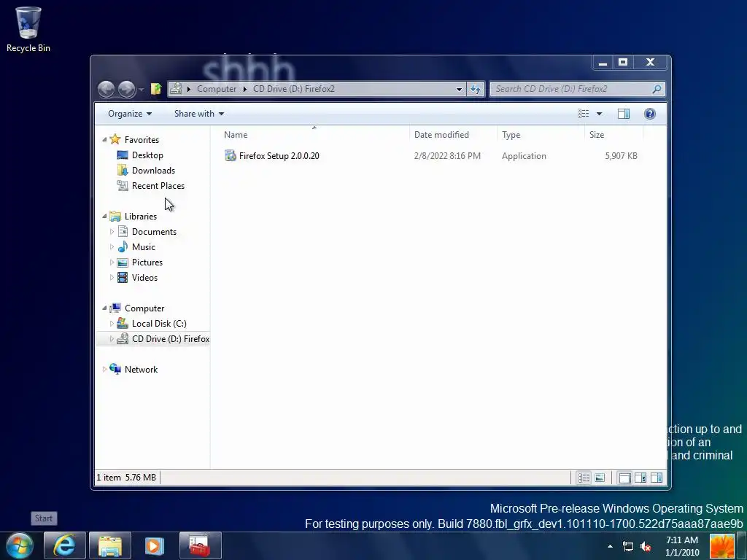Click the drive icon in address bar

[x=176, y=89]
